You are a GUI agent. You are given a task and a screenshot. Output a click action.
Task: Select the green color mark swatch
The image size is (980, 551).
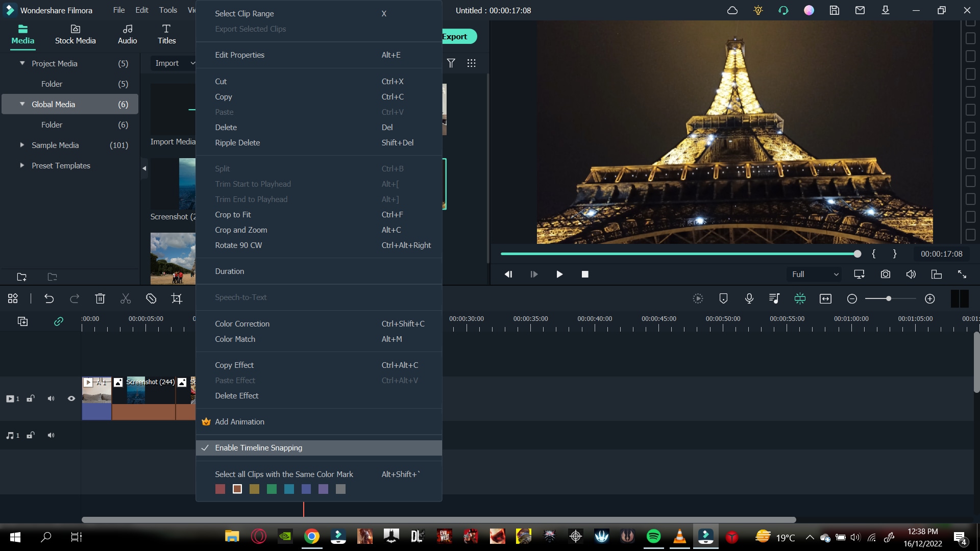271,489
